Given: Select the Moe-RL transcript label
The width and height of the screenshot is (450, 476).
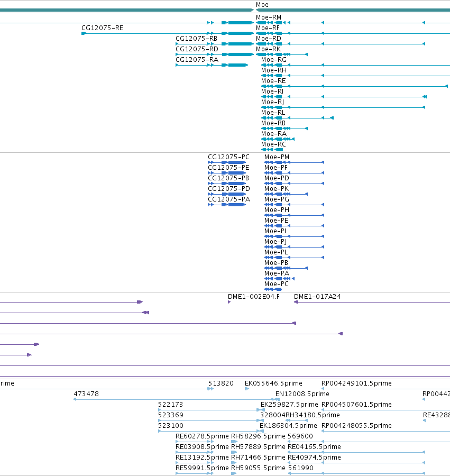Looking at the screenshot, I should click(273, 113).
